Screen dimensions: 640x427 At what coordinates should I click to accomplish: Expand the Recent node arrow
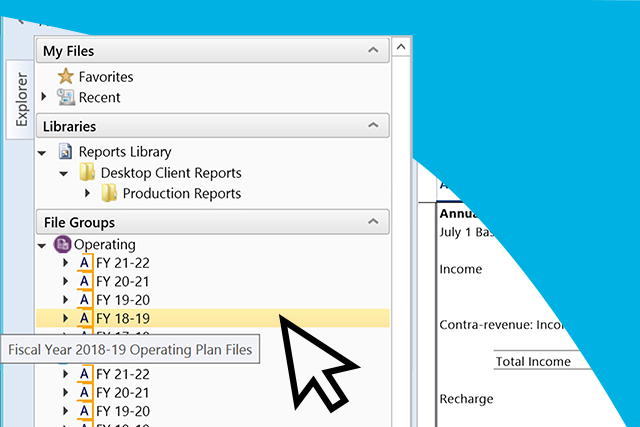43,97
